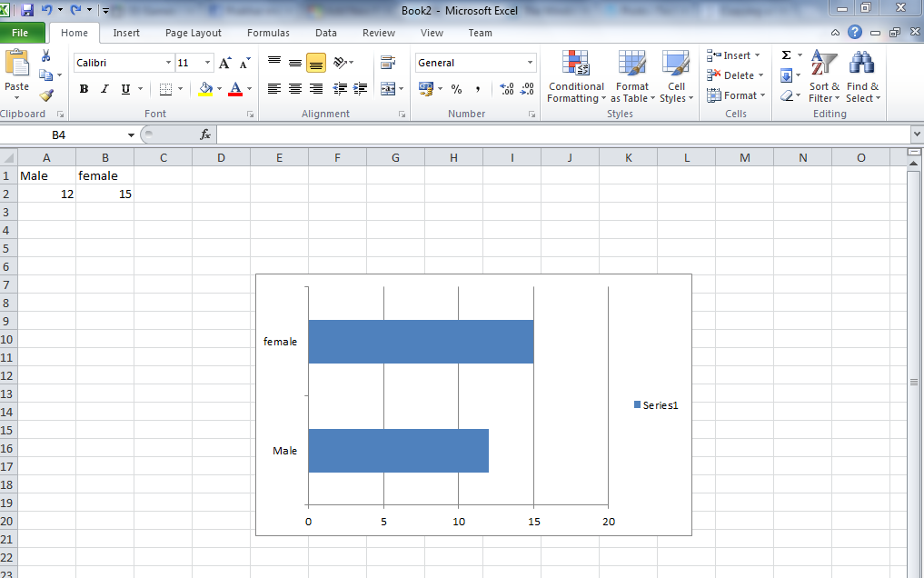Click Delete cells button
Screen dimensions: 924x578
pyautogui.click(x=735, y=75)
